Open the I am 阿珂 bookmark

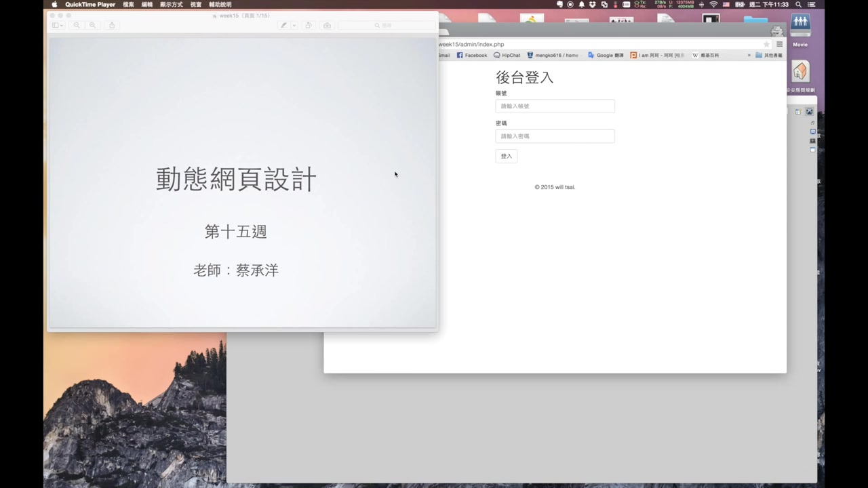[x=658, y=55]
